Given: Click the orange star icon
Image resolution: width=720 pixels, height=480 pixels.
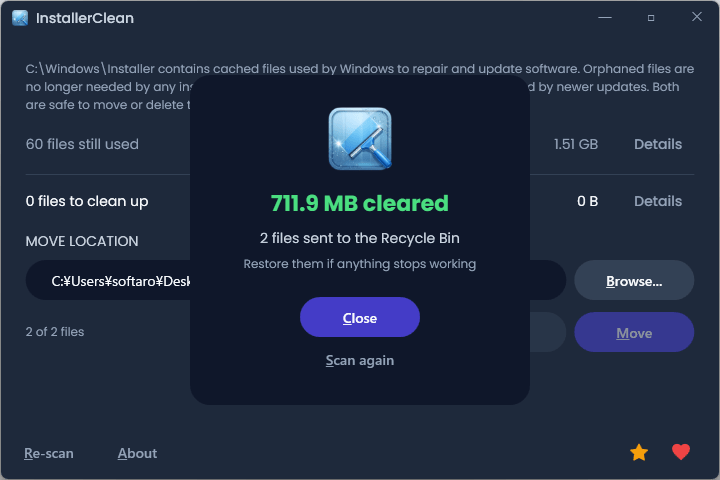Looking at the screenshot, I should coord(639,453).
